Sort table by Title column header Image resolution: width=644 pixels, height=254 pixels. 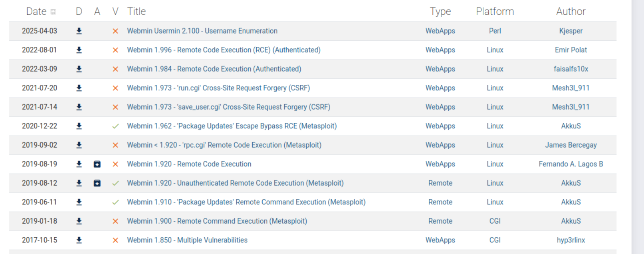(x=137, y=12)
